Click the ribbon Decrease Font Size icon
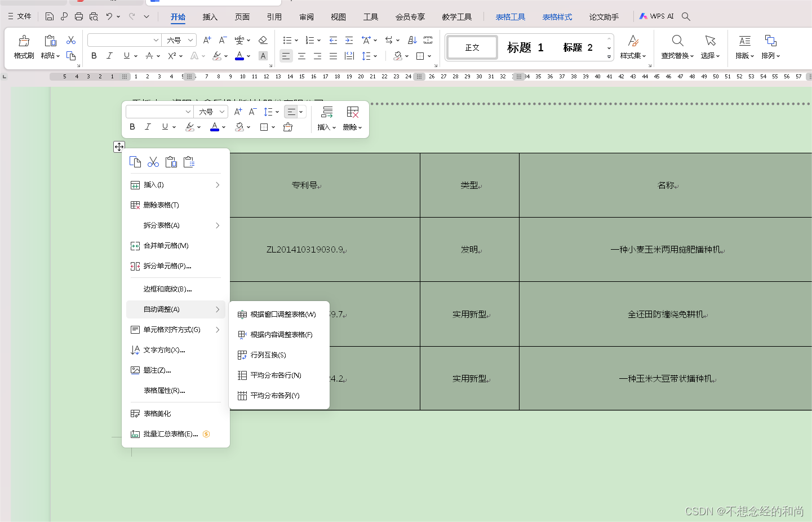Viewport: 812px width, 522px height. (223, 40)
